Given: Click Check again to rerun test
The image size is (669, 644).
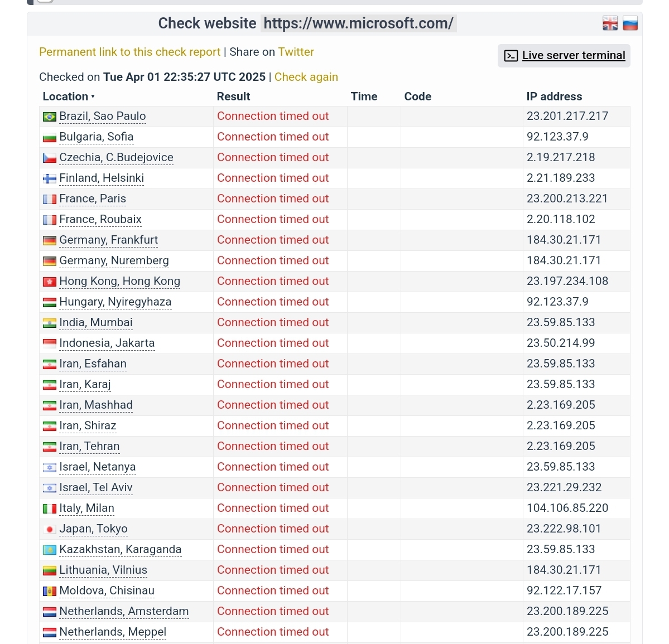Looking at the screenshot, I should pyautogui.click(x=306, y=77).
